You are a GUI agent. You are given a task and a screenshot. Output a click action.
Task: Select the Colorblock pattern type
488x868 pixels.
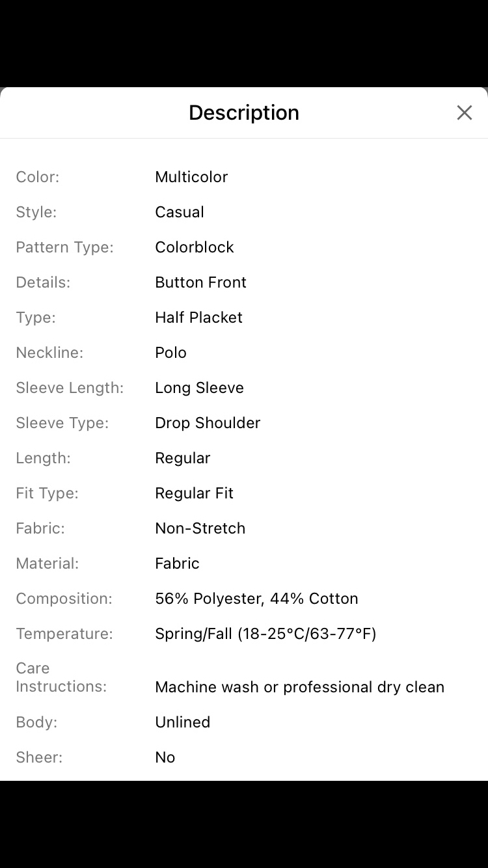pos(194,247)
